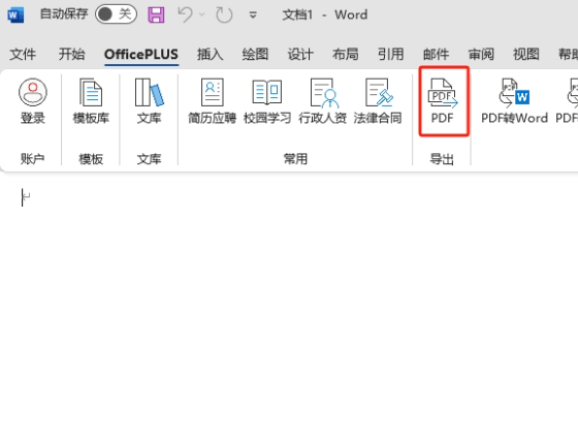
Task: Open the 文库 document library icon
Action: click(149, 101)
